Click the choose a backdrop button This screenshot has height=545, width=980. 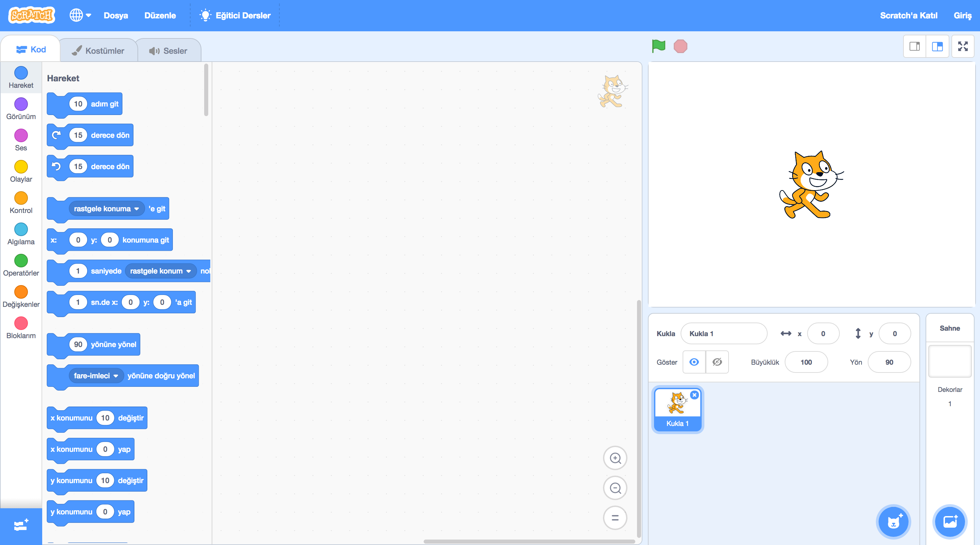pos(950,522)
